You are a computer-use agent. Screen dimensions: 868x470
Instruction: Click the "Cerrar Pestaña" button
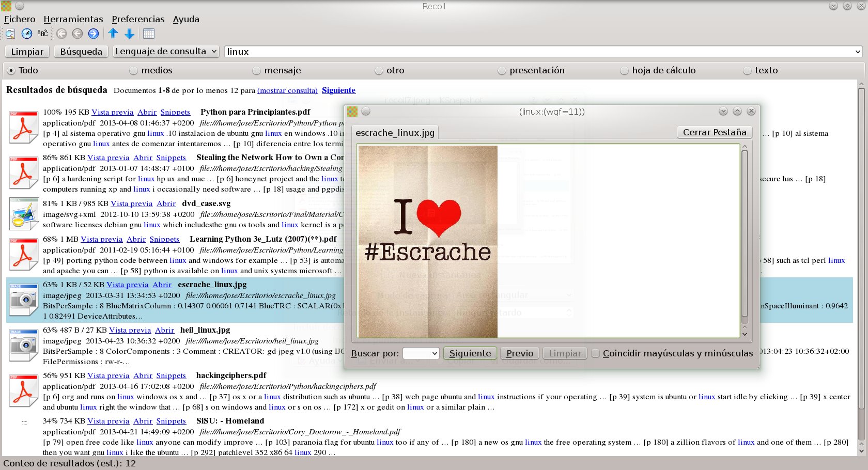pos(715,132)
